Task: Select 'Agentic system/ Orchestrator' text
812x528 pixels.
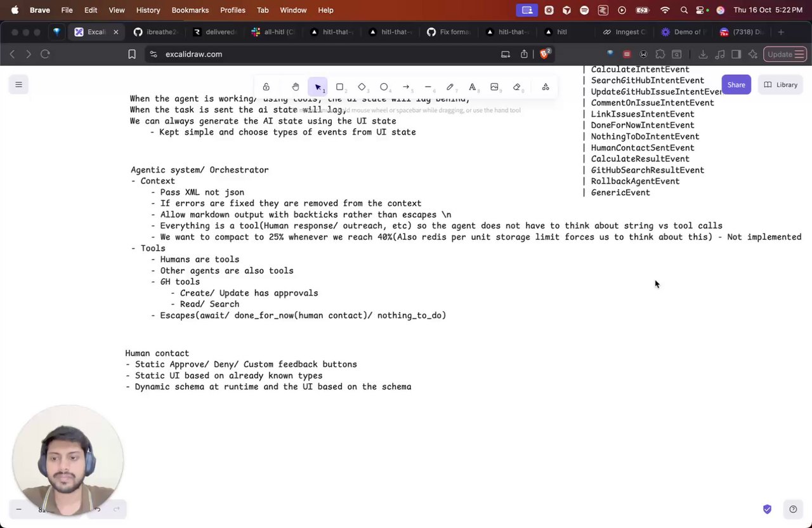Action: [x=200, y=170]
